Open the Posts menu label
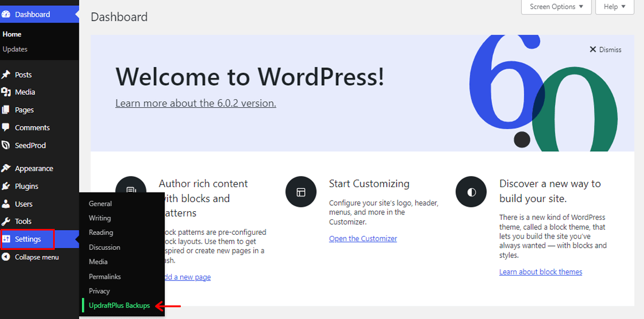The image size is (644, 319). (24, 75)
